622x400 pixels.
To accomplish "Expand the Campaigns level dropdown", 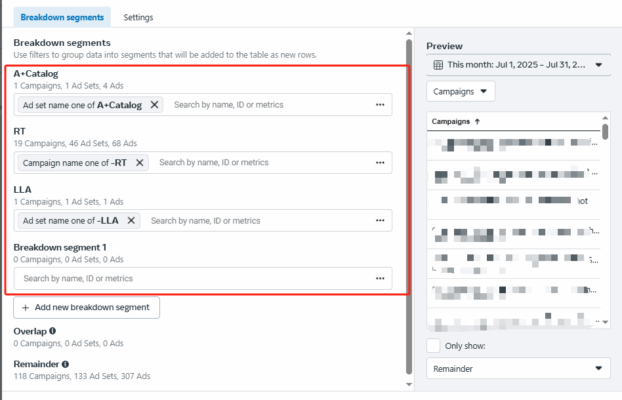I will (x=461, y=91).
